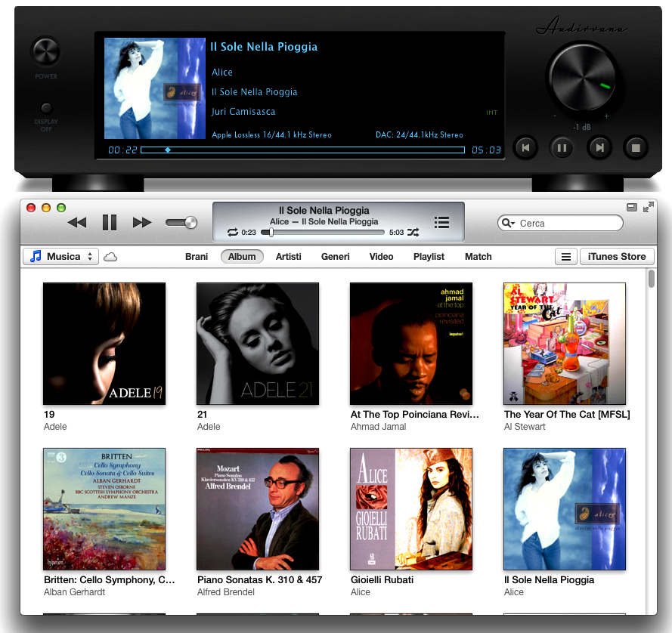
Task: Open Mozart Piano Sonatas album cover
Action: click(x=258, y=509)
